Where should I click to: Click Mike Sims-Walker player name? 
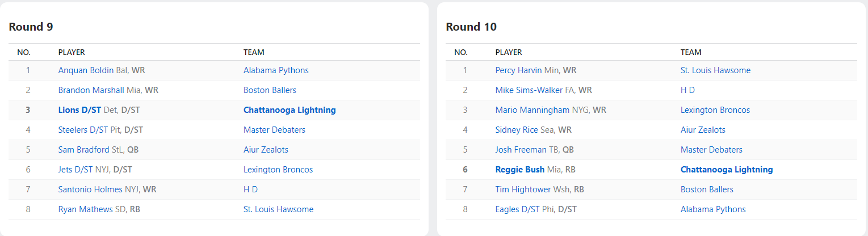tap(529, 90)
